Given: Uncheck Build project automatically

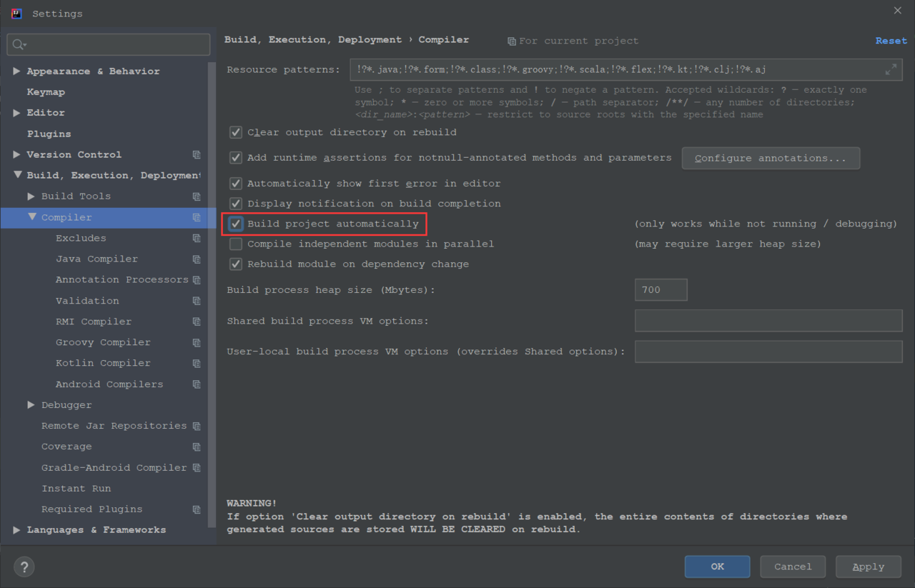Looking at the screenshot, I should coord(235,224).
